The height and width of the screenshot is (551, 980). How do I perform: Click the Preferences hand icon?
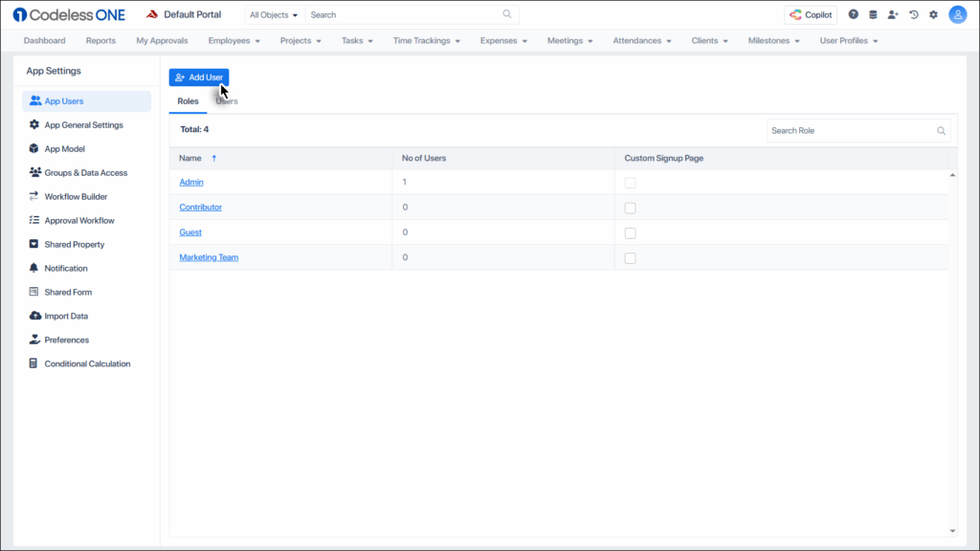pyautogui.click(x=34, y=340)
